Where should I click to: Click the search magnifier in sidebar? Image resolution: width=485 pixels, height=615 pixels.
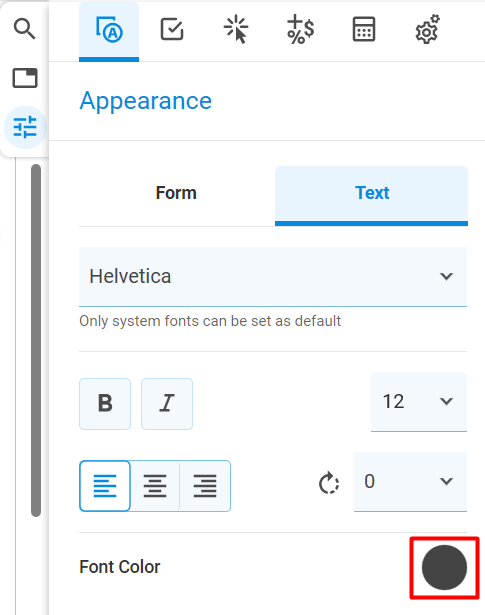click(25, 29)
